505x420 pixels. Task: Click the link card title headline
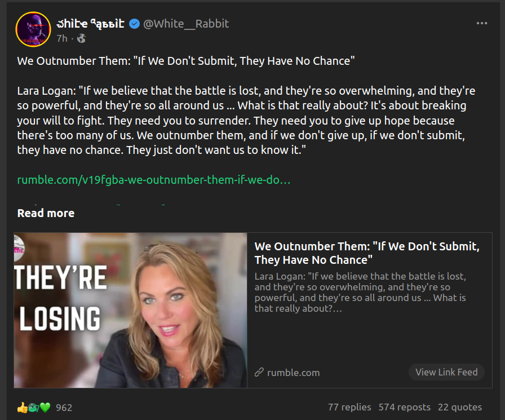coord(366,253)
